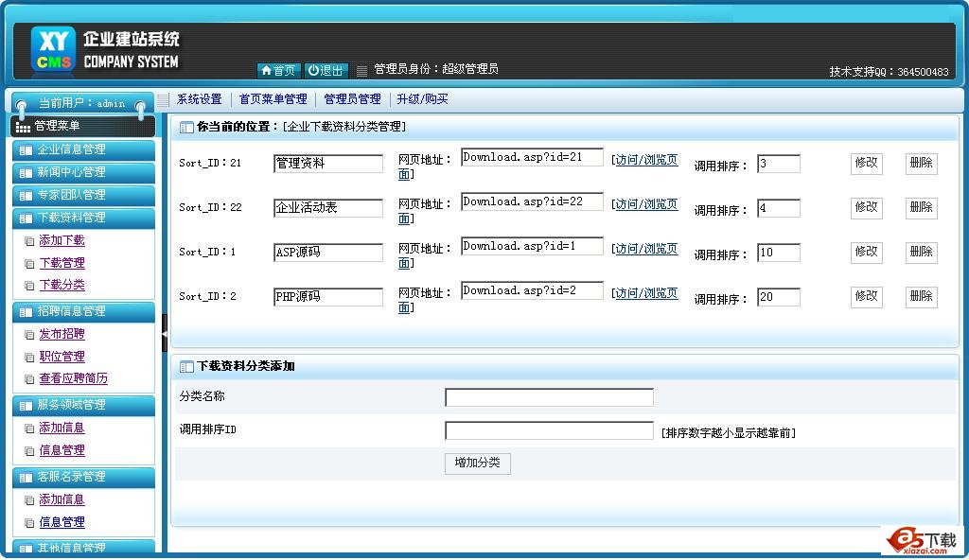The width and height of the screenshot is (969, 560).
Task: Open 首页菜单管理 in top menu
Action: (x=273, y=99)
